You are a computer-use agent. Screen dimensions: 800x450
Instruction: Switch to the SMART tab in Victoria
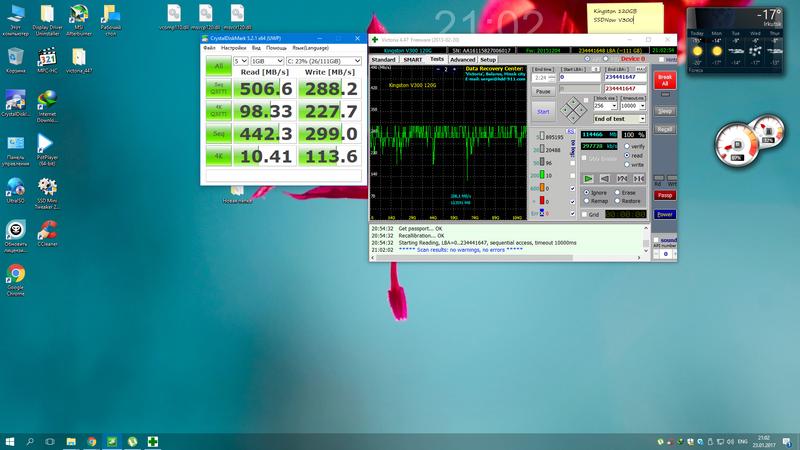[x=413, y=60]
